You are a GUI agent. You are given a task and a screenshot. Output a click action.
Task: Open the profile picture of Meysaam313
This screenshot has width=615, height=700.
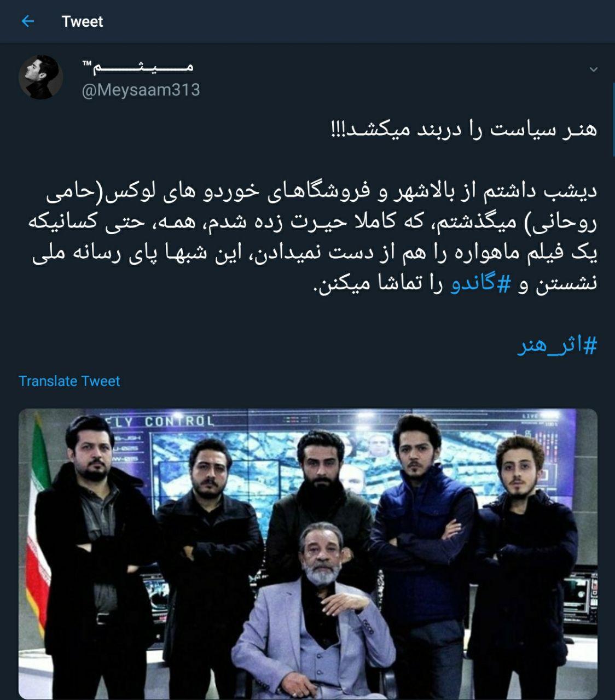(x=41, y=77)
